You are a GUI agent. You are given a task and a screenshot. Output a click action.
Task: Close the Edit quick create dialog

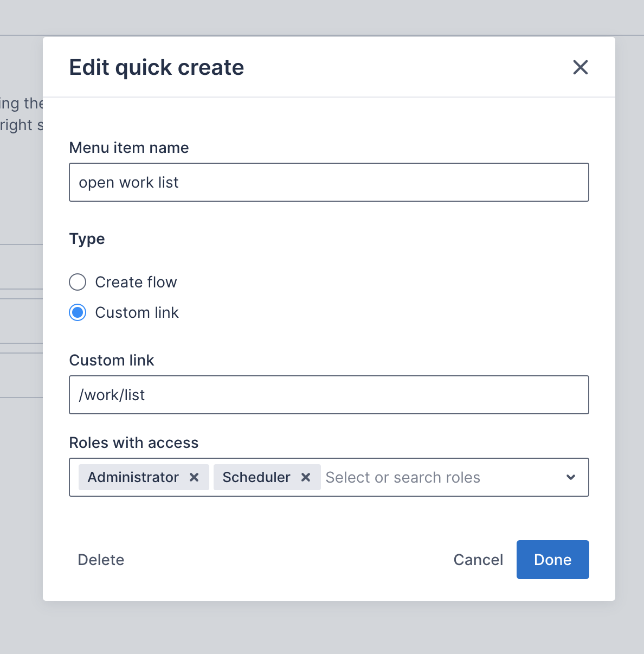(580, 67)
